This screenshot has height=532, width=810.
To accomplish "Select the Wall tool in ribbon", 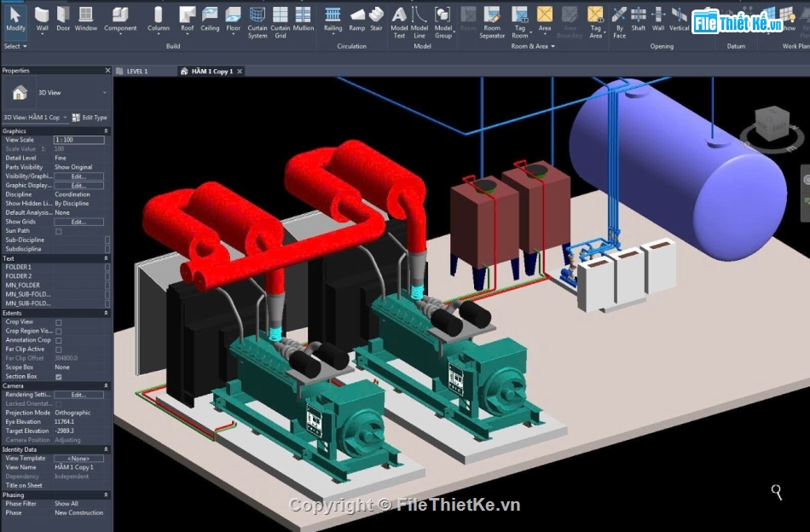I will [x=42, y=17].
